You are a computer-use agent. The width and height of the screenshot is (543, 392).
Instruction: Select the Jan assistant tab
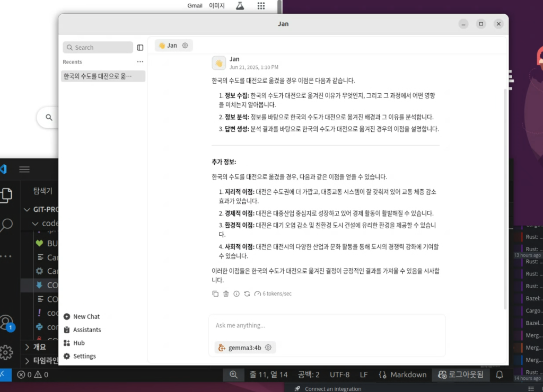168,46
